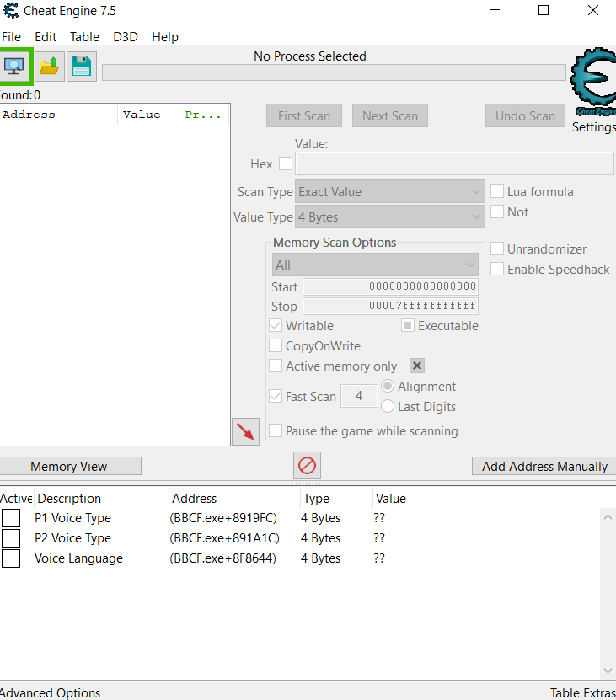The image size is (616, 700).
Task: Select the address BBCF.exe+8F8644
Action: coord(223,558)
